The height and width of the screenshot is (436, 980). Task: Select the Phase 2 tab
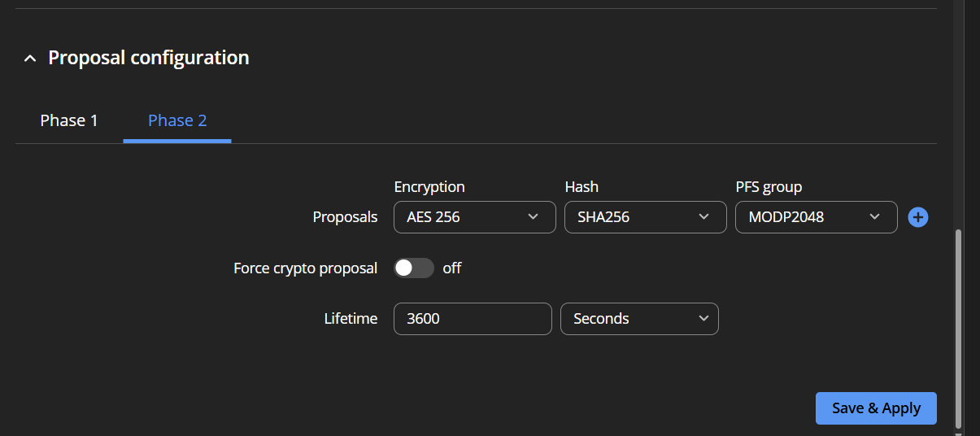click(x=177, y=120)
